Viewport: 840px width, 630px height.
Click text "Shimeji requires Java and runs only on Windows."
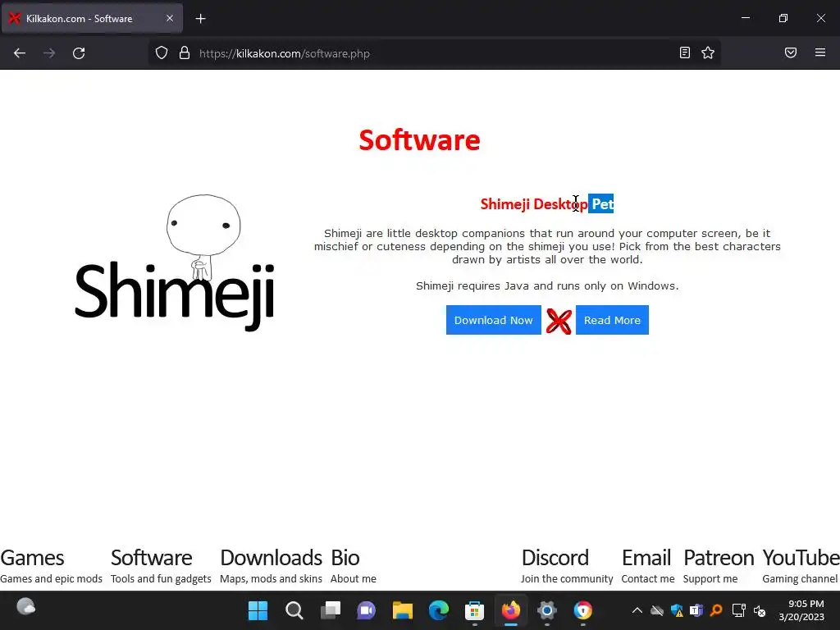pyautogui.click(x=547, y=285)
